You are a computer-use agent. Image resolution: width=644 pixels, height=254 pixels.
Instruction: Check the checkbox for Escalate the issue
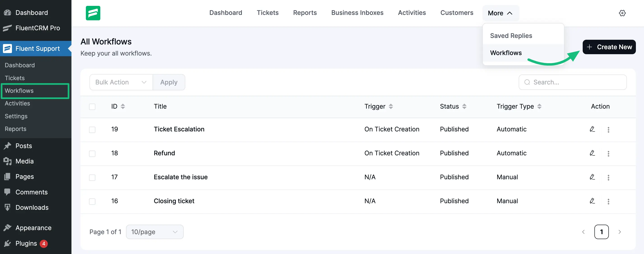pyautogui.click(x=92, y=178)
